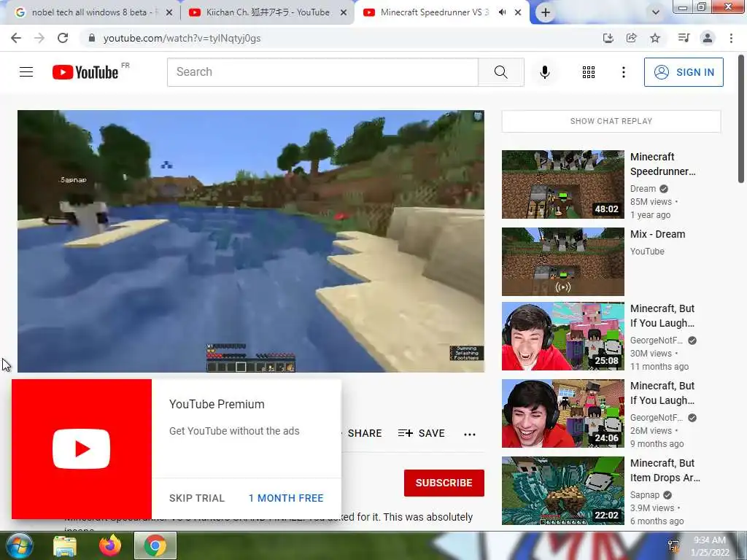Screen dimensions: 747x560
Task: Click the YouTube search input field
Action: [x=322, y=72]
